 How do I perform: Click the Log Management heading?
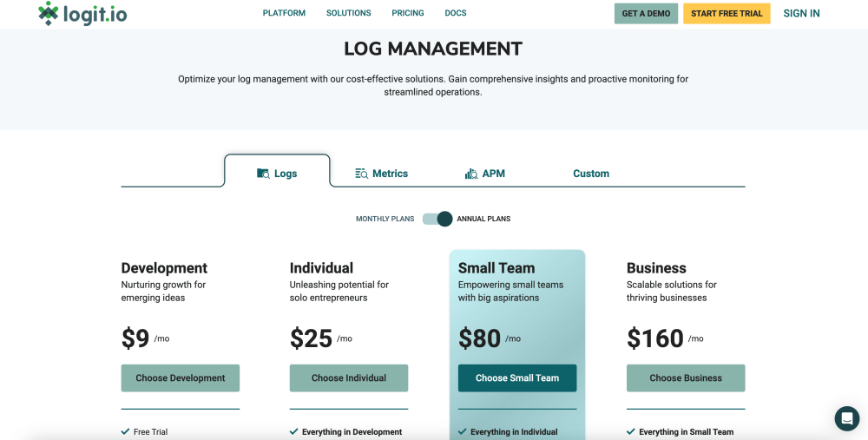433,49
